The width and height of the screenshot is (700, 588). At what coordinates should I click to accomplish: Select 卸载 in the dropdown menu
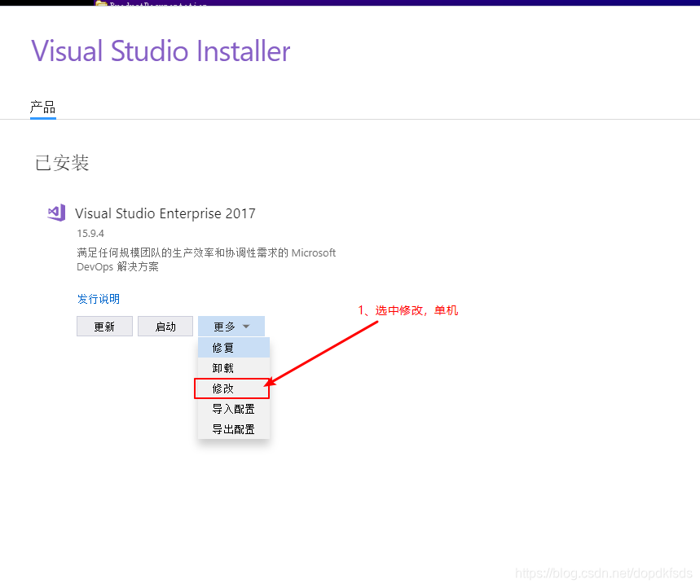tap(234, 368)
